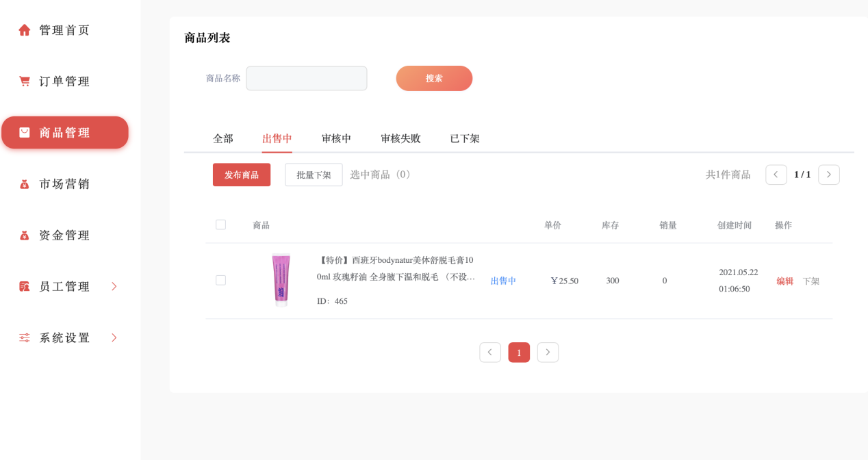The height and width of the screenshot is (460, 868).
Task: Open 系统设置 menu label
Action: click(x=64, y=338)
